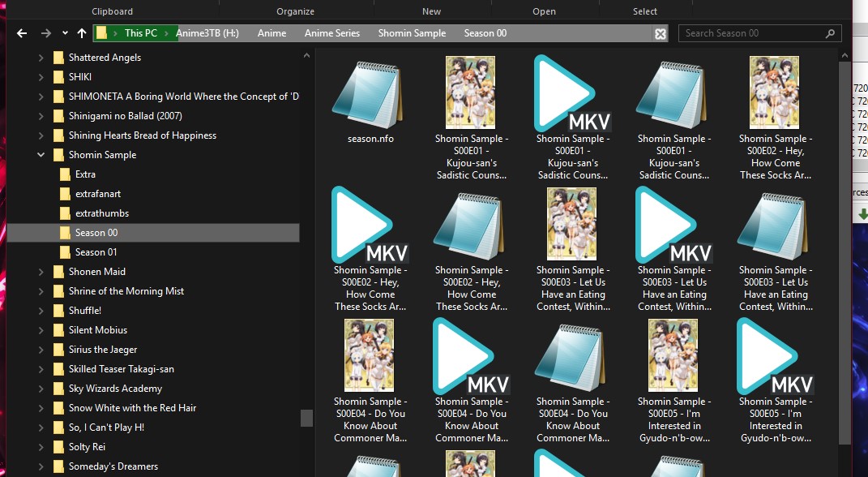This screenshot has height=477, width=868.
Task: Expand the Shuffle! folder node
Action: click(x=41, y=310)
